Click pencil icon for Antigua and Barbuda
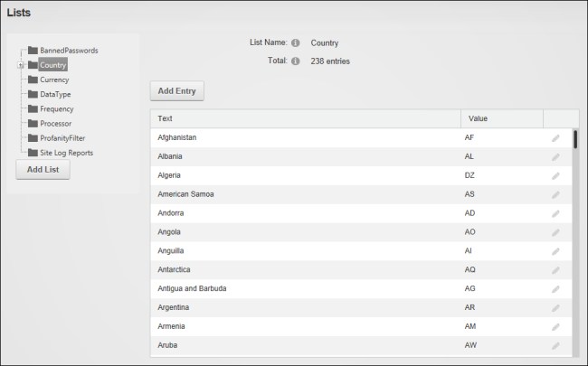The width and height of the screenshot is (588, 366). point(555,289)
